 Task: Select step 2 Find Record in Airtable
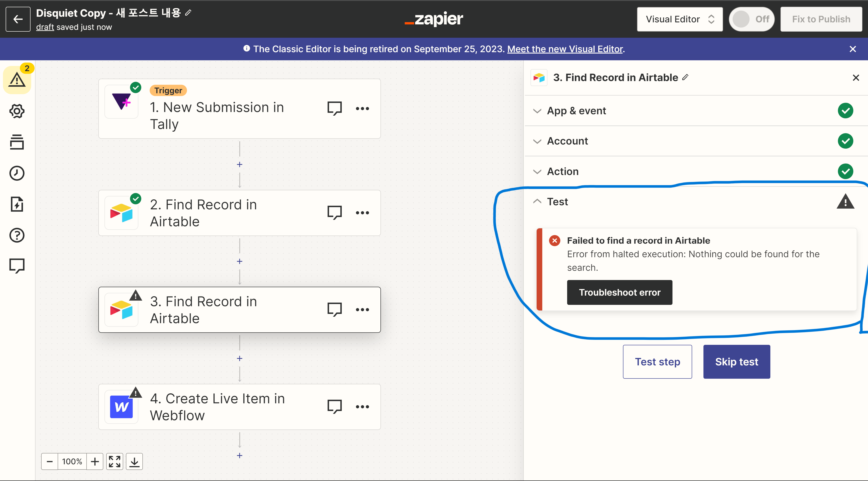click(x=239, y=213)
